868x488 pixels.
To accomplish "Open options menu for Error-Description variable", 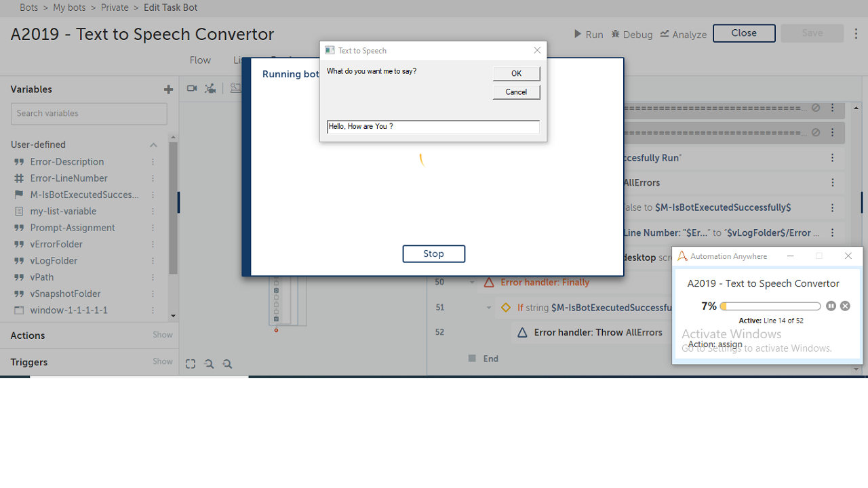I will pos(153,162).
